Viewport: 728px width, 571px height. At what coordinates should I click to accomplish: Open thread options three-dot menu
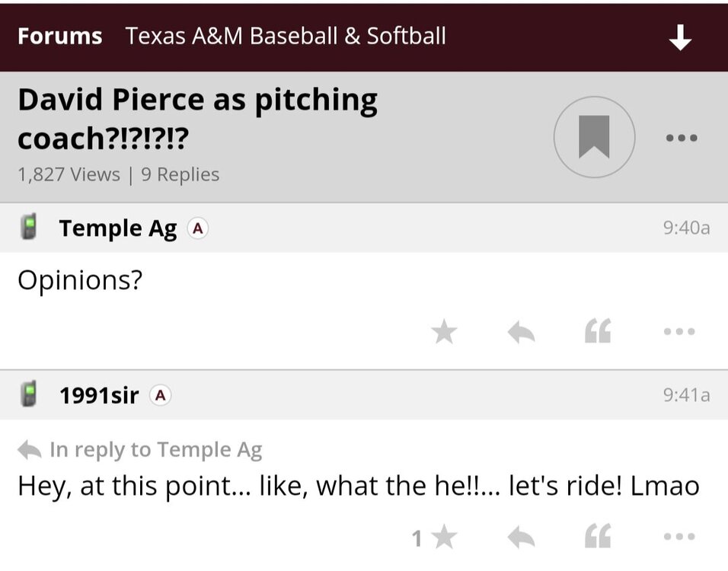[681, 138]
